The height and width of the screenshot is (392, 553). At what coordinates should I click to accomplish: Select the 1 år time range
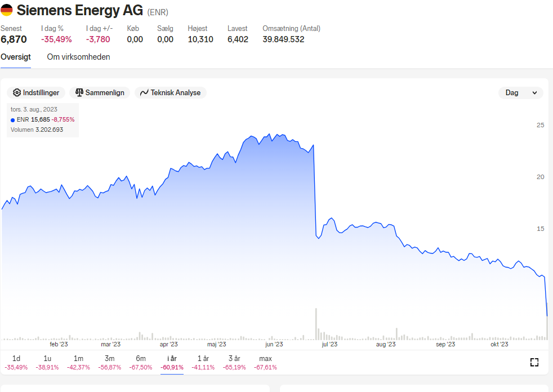pyautogui.click(x=203, y=363)
